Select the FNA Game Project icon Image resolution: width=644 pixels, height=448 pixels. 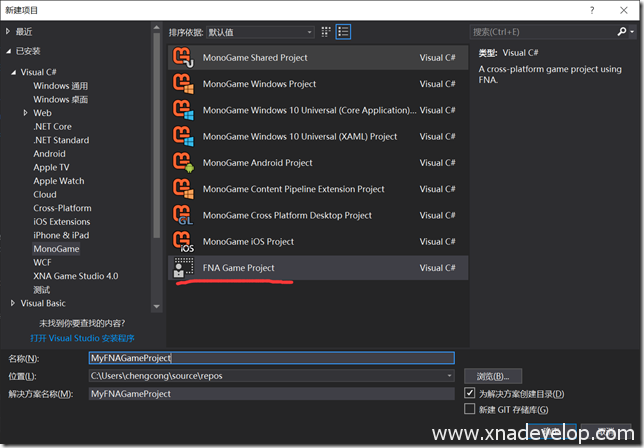point(183,267)
